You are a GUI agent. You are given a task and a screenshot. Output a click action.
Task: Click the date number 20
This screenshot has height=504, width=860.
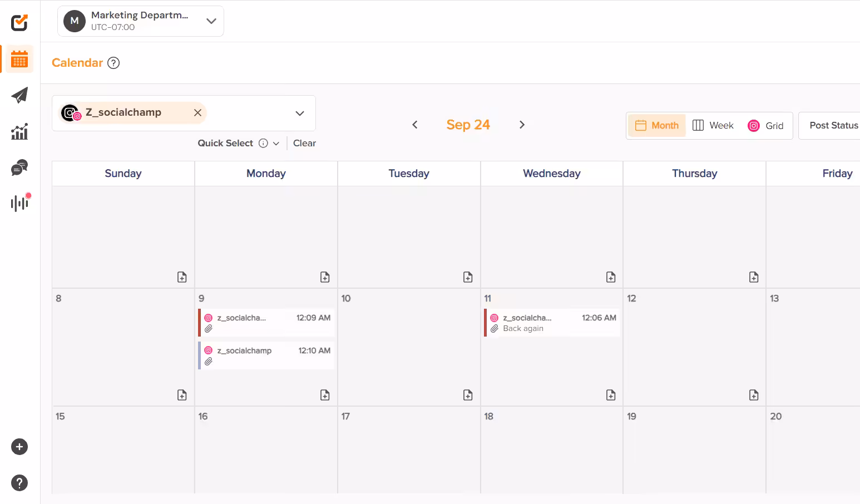tap(776, 416)
